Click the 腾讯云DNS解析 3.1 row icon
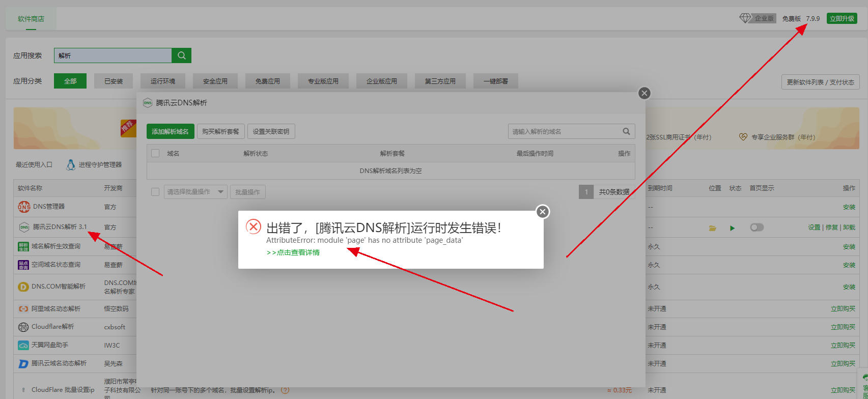Image resolution: width=868 pixels, height=399 pixels. (x=24, y=227)
